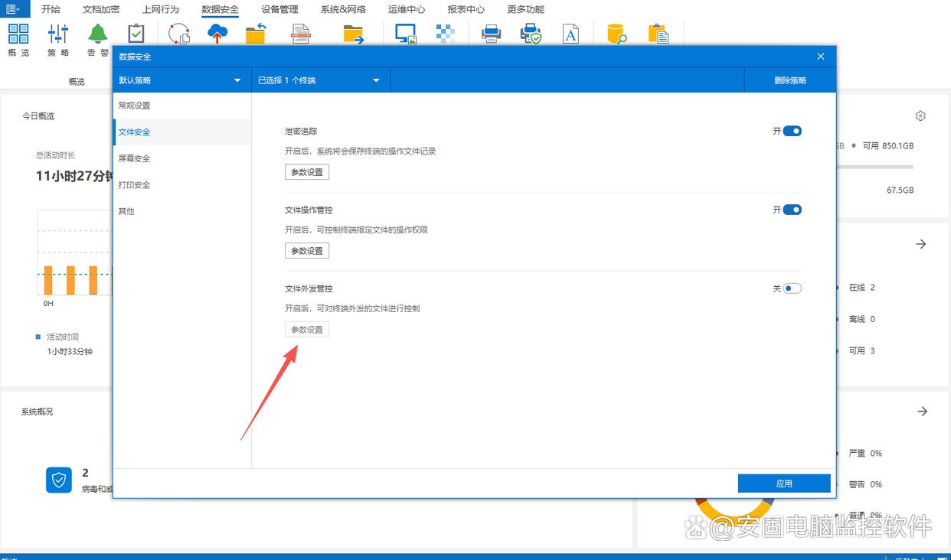The image size is (951, 560).
Task: Click the gear settings icon on dashboard
Action: coord(920,116)
